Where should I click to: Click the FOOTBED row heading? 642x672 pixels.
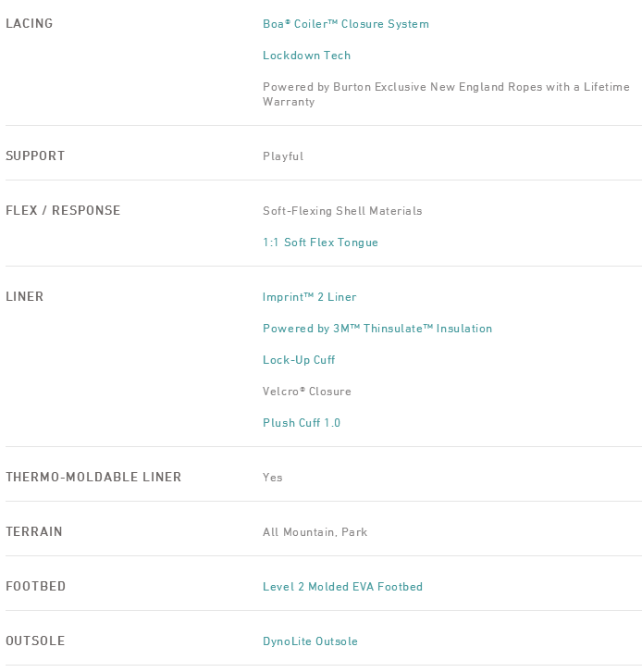(x=36, y=586)
